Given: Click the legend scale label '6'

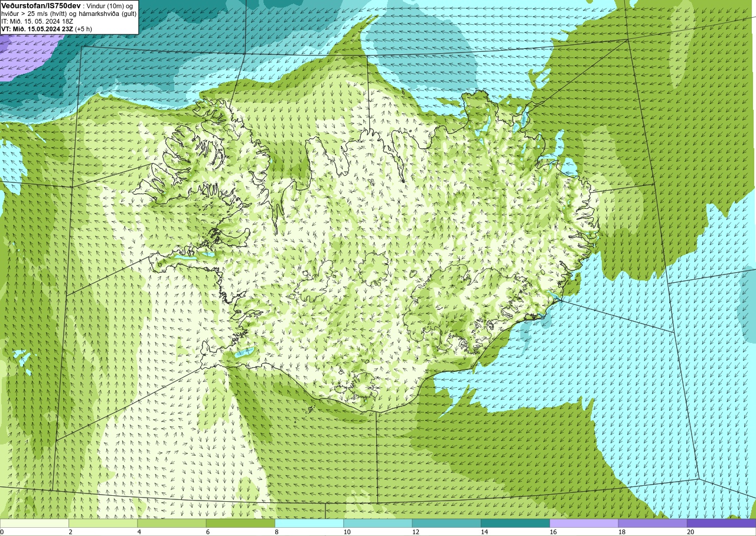Looking at the screenshot, I should tap(208, 532).
